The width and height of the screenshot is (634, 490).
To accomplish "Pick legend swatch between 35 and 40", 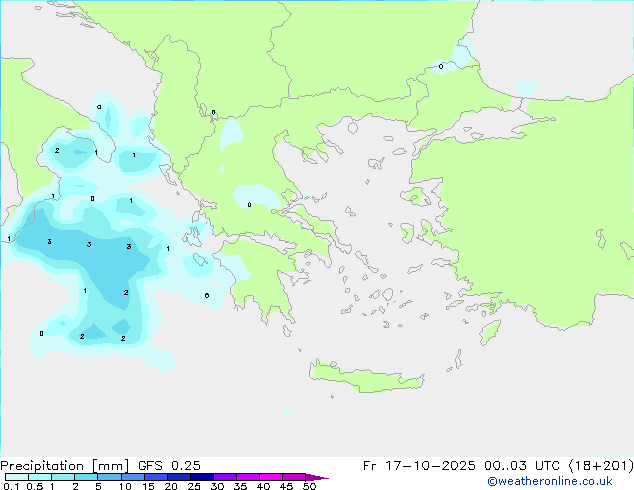I will (x=247, y=477).
